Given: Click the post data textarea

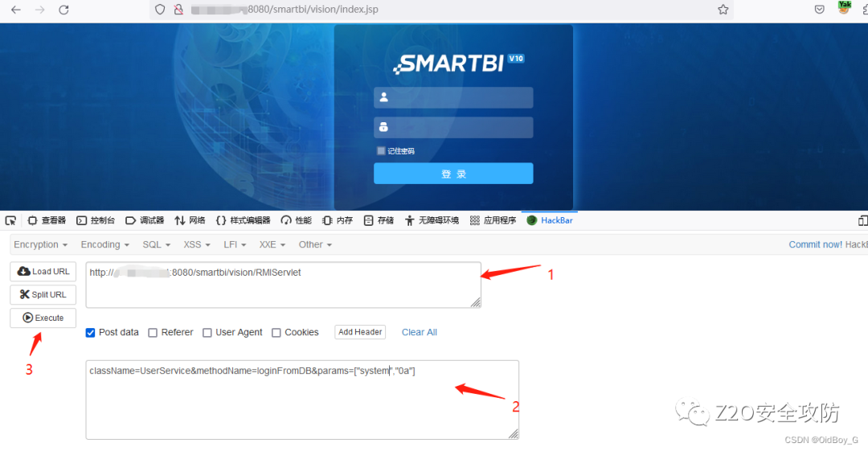Looking at the screenshot, I should pyautogui.click(x=302, y=400).
